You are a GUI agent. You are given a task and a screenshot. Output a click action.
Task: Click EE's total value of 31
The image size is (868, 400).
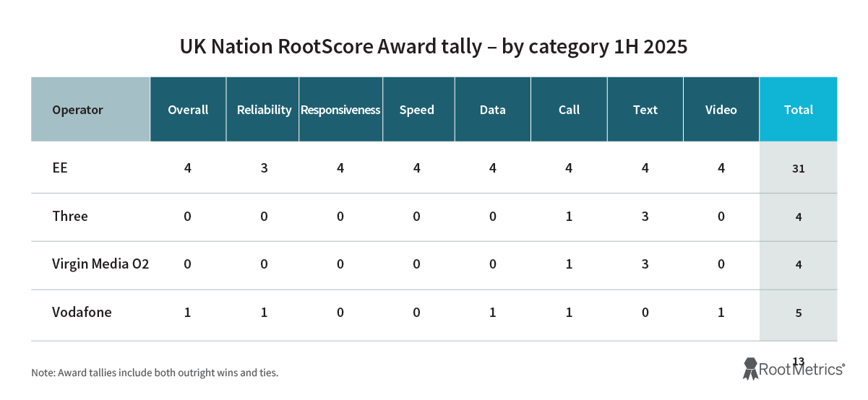point(799,168)
